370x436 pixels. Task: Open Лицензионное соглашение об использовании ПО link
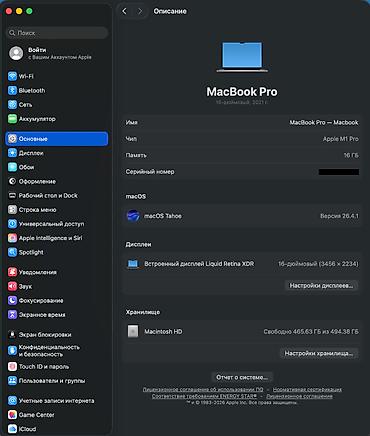(203, 389)
